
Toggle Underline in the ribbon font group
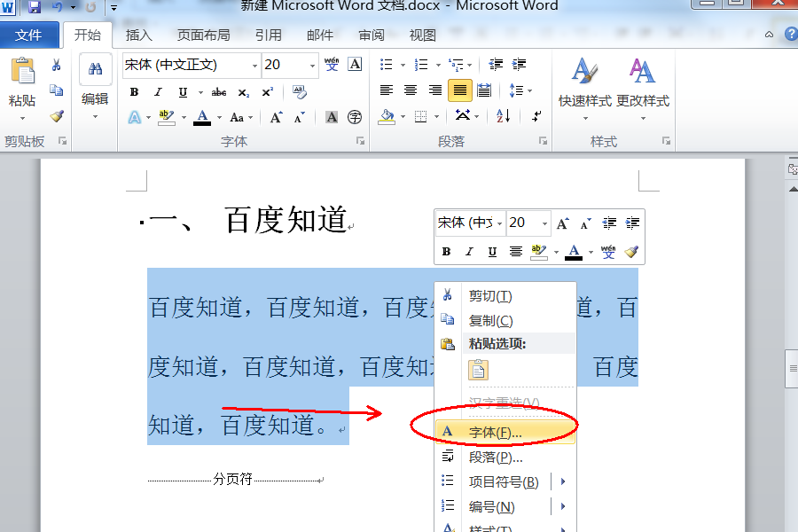tap(184, 92)
